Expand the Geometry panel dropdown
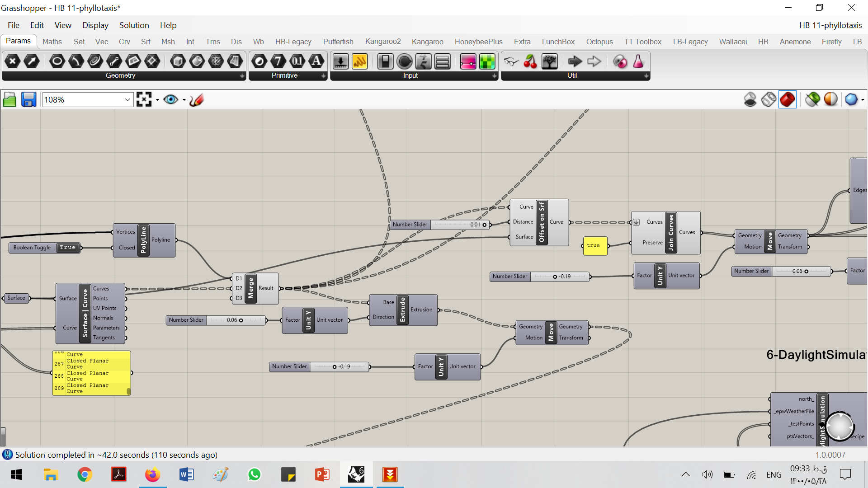The image size is (868, 488). tap(242, 76)
